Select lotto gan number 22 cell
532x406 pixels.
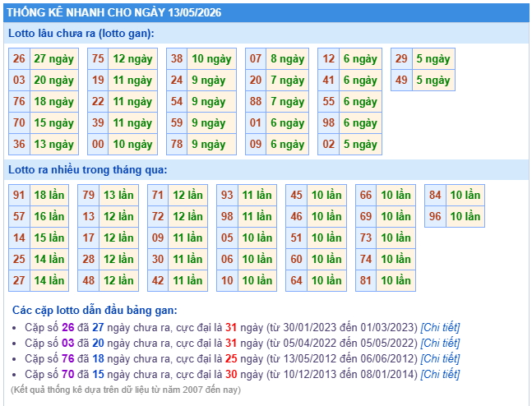pyautogui.click(x=98, y=101)
